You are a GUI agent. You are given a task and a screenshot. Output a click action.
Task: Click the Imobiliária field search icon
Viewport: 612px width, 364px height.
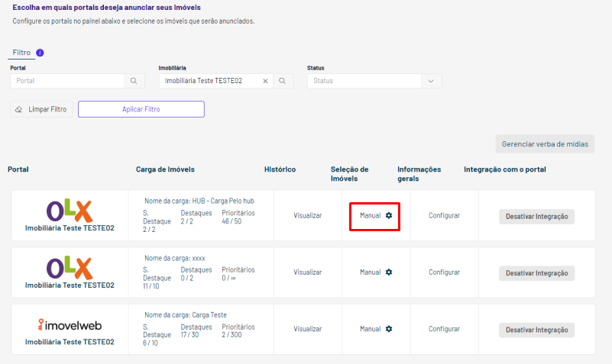point(282,81)
